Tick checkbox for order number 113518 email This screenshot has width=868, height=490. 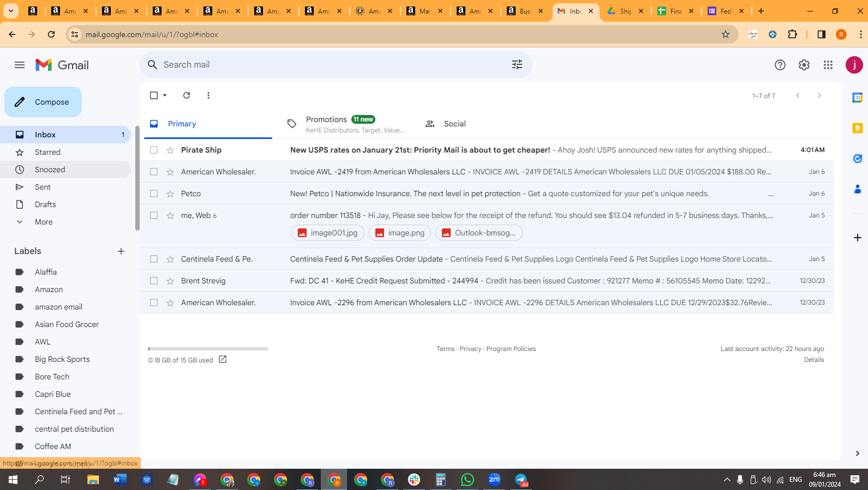[154, 215]
